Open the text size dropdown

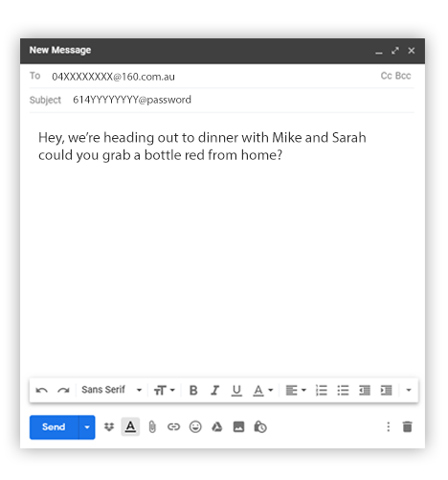click(x=165, y=390)
